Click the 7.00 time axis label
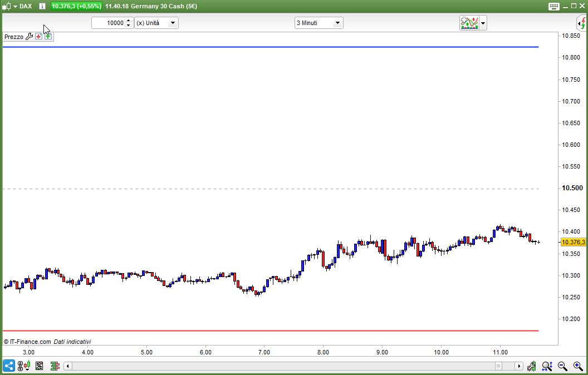The width and height of the screenshot is (588, 375). (x=264, y=352)
